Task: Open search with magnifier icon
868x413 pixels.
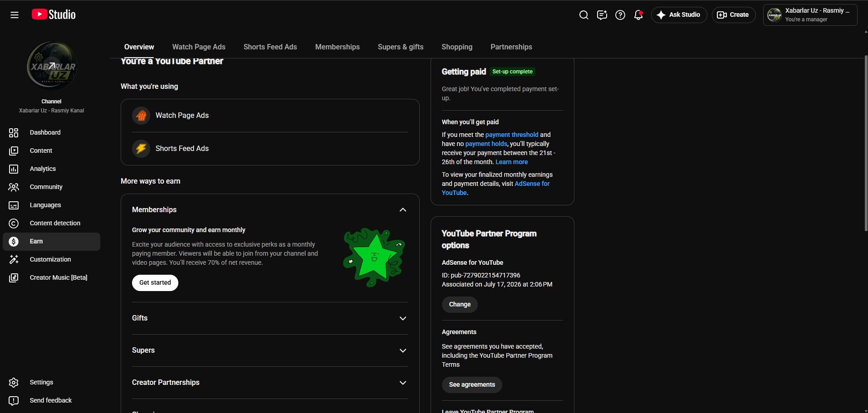Action: 584,15
